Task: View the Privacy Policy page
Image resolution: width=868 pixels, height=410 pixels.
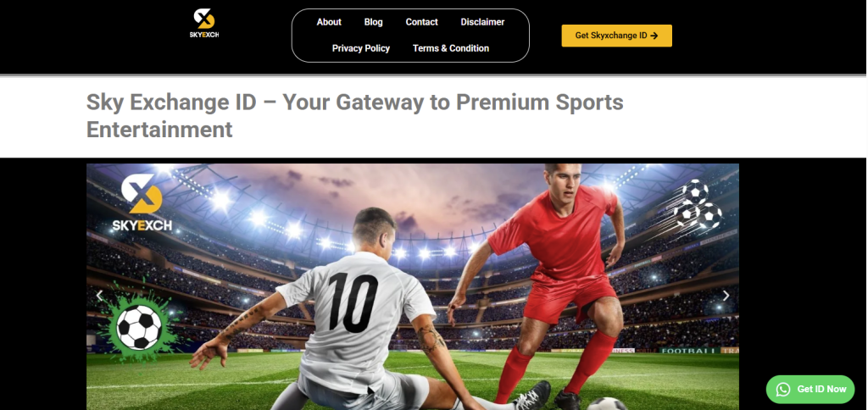Action: (361, 48)
